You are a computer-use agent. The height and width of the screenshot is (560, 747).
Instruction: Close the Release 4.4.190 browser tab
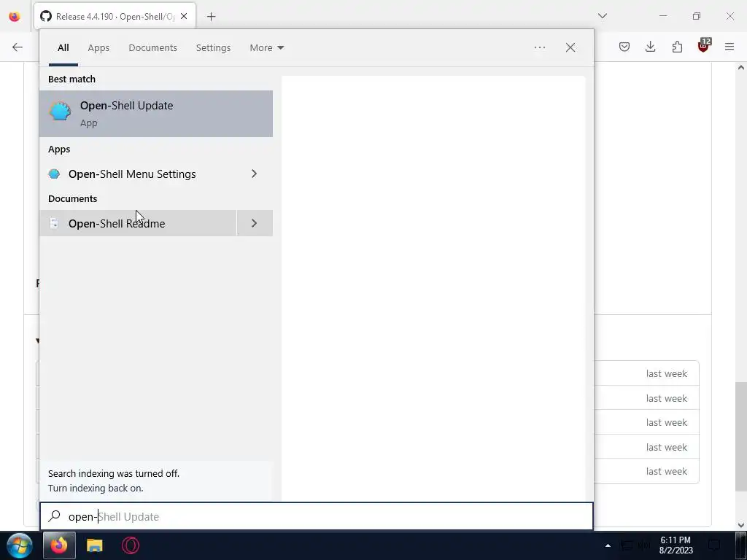tap(184, 17)
